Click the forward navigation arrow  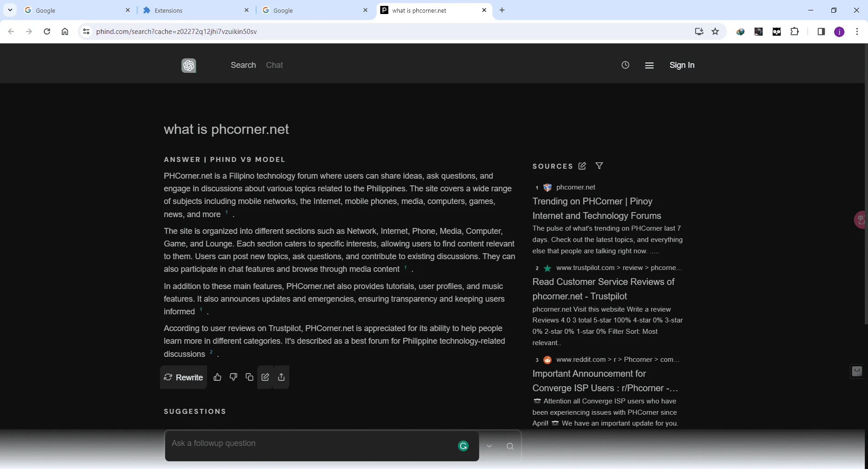click(x=29, y=31)
